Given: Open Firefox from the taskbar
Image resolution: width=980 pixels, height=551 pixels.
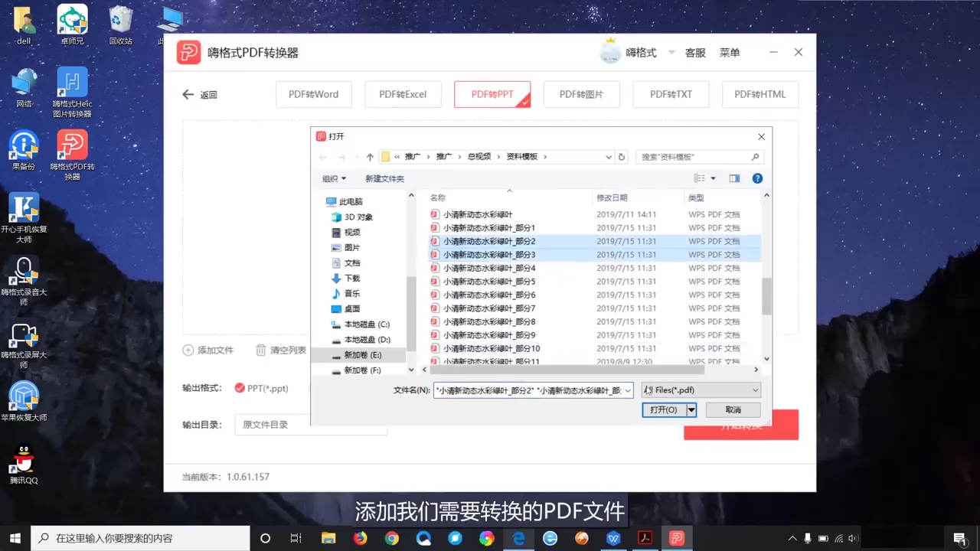Looking at the screenshot, I should tap(360, 538).
